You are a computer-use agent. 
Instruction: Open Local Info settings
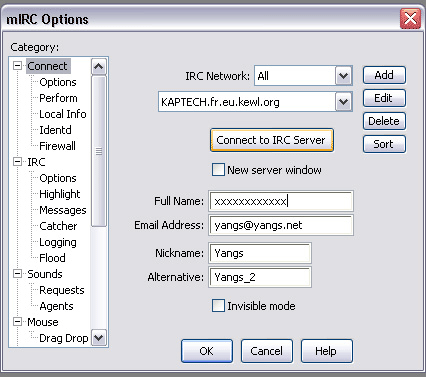pos(63,114)
